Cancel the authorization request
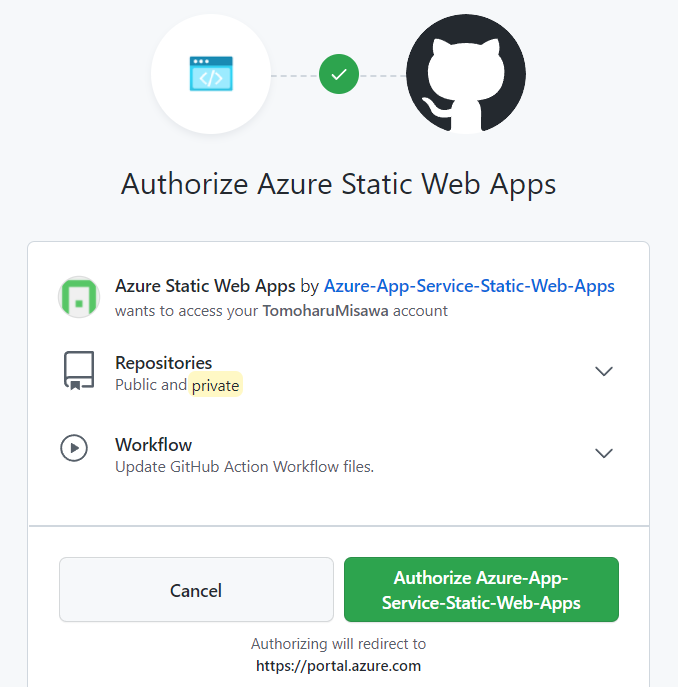The height and width of the screenshot is (687, 678). [196, 589]
